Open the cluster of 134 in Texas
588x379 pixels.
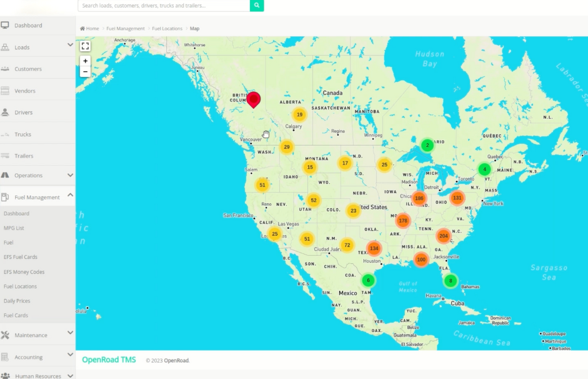pos(374,248)
